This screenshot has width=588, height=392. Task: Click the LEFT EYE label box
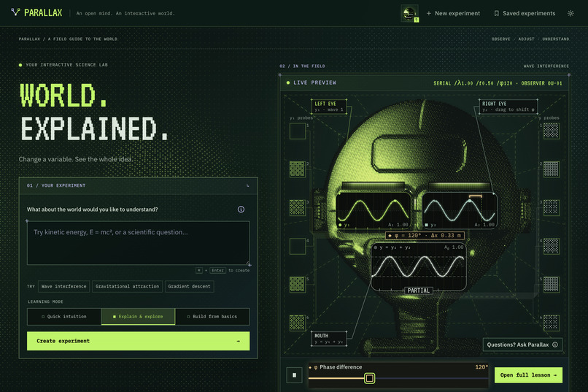click(329, 107)
